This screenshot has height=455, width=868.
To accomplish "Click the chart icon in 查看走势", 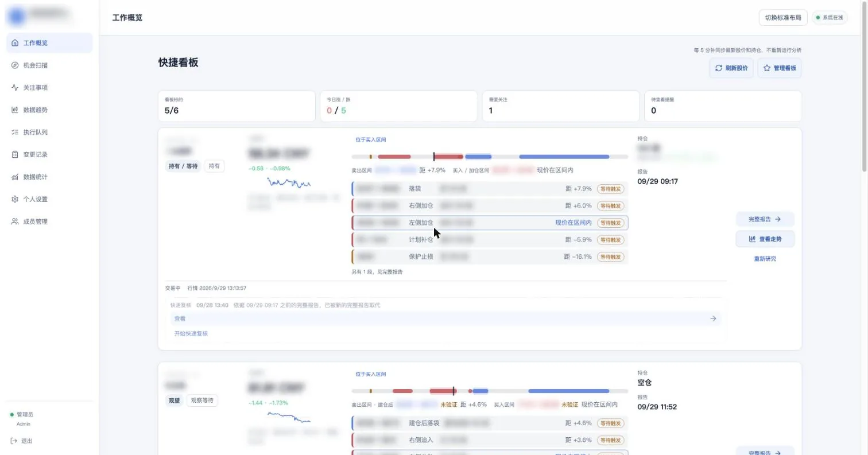I will (752, 239).
